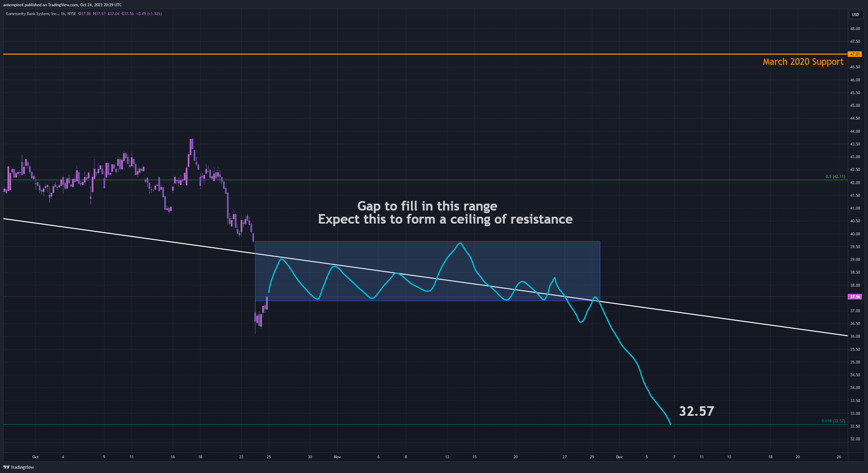The image size is (868, 473).
Task: Click the 'Nov' label on the time axis
Action: point(337,457)
